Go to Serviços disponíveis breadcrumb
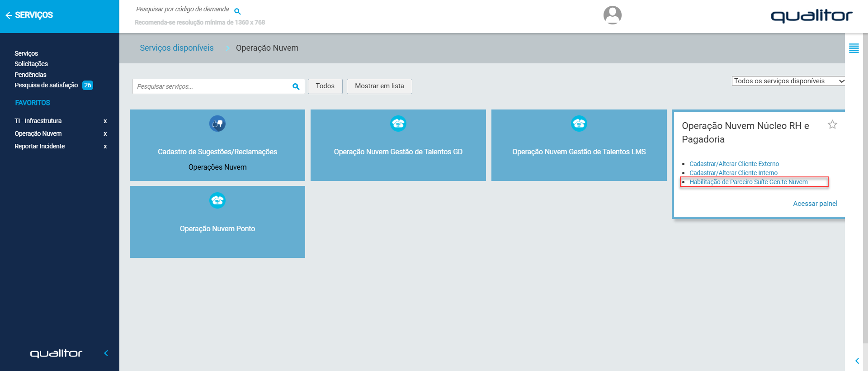The width and height of the screenshot is (868, 371). [x=177, y=48]
